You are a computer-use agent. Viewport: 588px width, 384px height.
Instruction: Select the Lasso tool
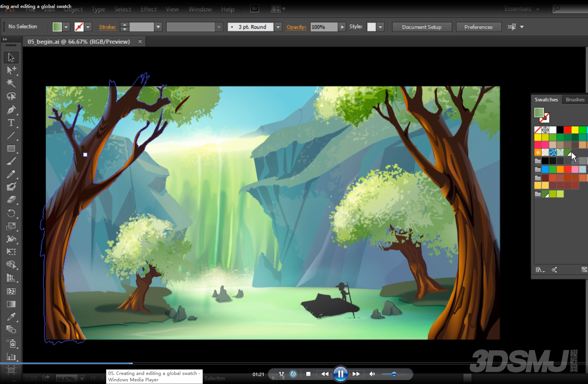(11, 96)
